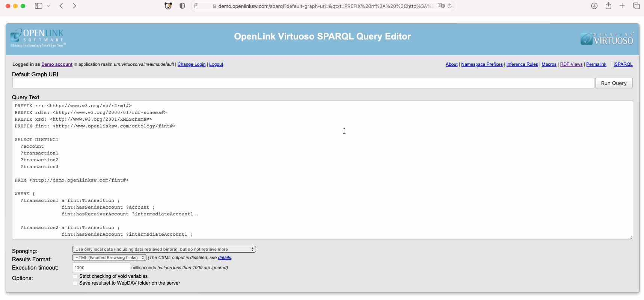This screenshot has width=644, height=300.
Task: Click the 'WHERE {' line in query
Action: pos(24,194)
